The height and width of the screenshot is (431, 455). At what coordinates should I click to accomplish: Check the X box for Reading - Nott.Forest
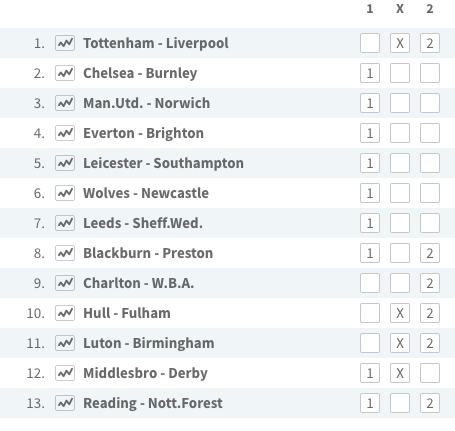[x=400, y=403]
